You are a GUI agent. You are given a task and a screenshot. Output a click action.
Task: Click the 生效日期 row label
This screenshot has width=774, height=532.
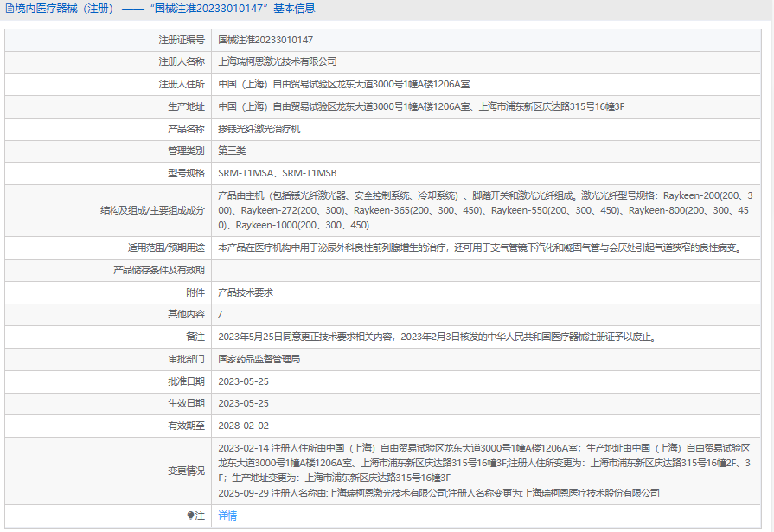186,403
